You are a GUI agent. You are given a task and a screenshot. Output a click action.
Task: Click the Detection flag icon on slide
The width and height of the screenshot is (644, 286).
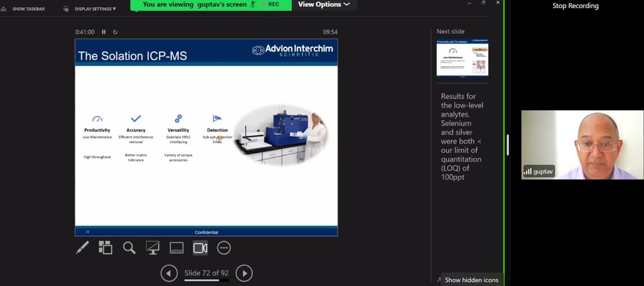tap(217, 118)
